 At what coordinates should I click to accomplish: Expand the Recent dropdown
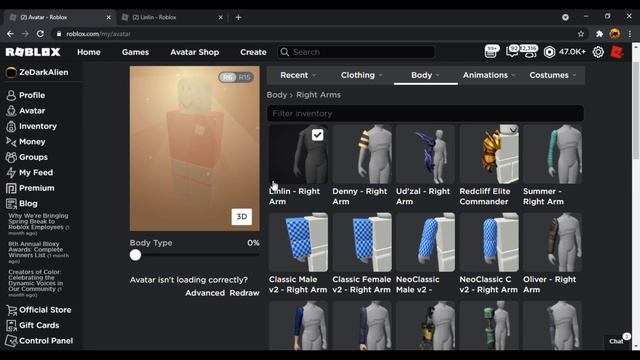298,75
